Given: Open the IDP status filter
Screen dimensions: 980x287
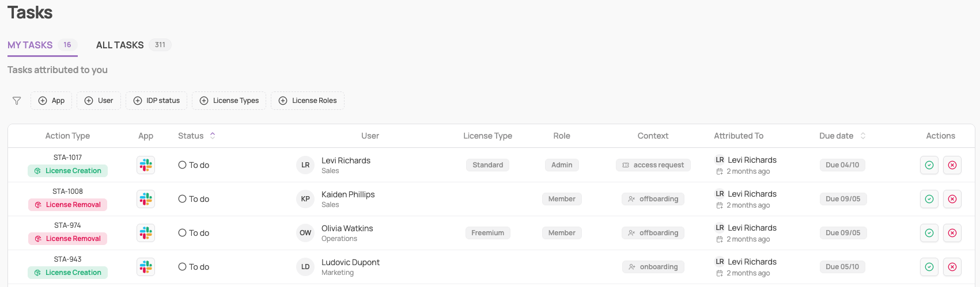Looking at the screenshot, I should click(x=156, y=101).
